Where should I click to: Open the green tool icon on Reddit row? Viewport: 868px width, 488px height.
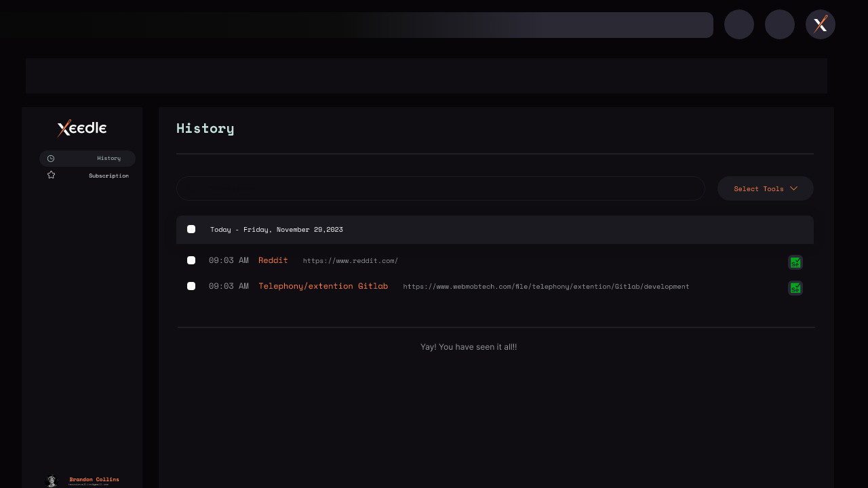795,262
